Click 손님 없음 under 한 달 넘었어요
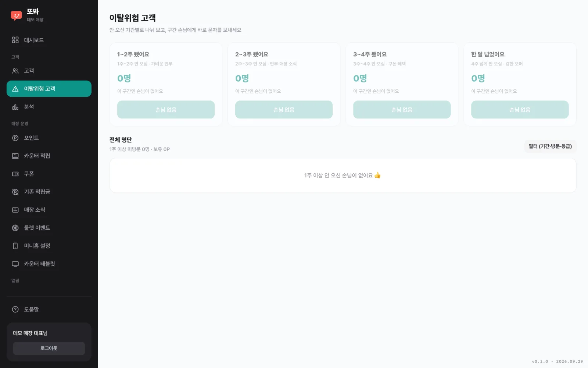The width and height of the screenshot is (588, 368). coord(520,110)
